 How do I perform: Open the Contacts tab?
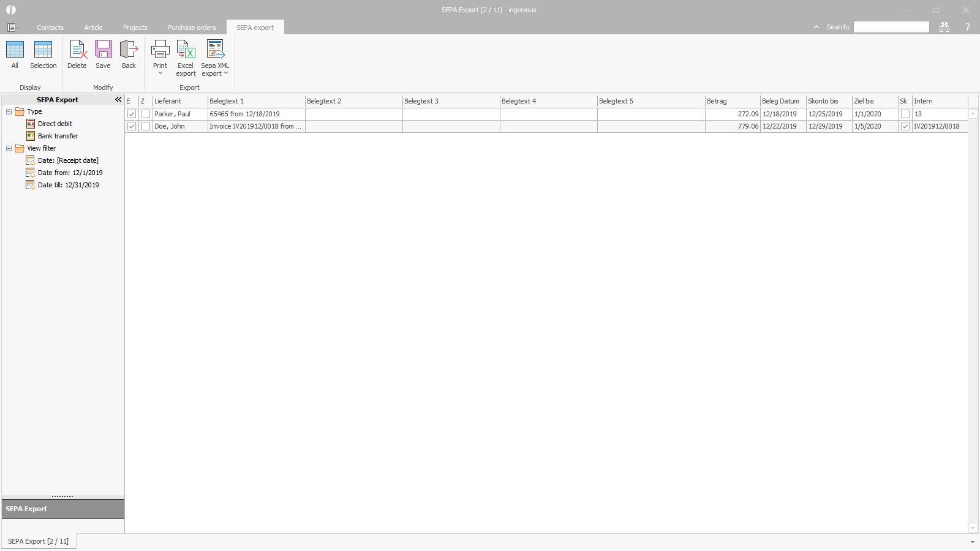[x=50, y=28]
